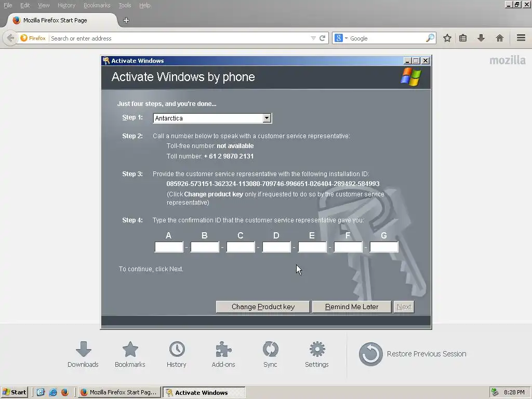Open the Help menu
The image size is (532, 399).
pos(144,5)
